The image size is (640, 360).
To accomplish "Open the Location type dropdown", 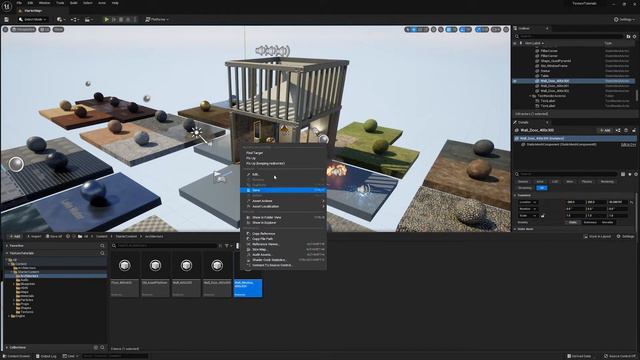I will (528, 202).
